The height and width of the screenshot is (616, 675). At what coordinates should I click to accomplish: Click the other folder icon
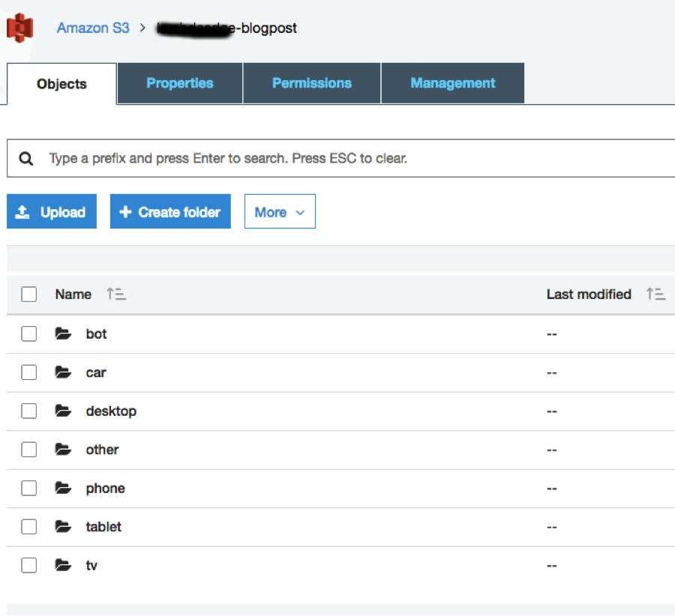[x=63, y=450]
